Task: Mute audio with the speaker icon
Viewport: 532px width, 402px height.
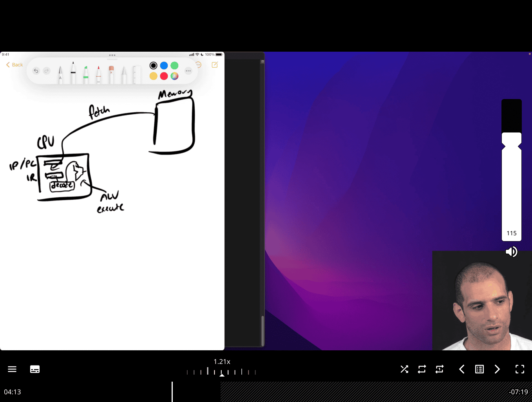Action: (x=511, y=252)
